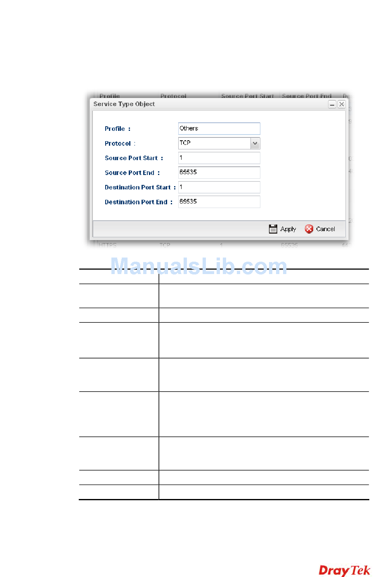Viewport: 392px width, 577px height.
Task: Select the Source Port End input
Action: (219, 173)
